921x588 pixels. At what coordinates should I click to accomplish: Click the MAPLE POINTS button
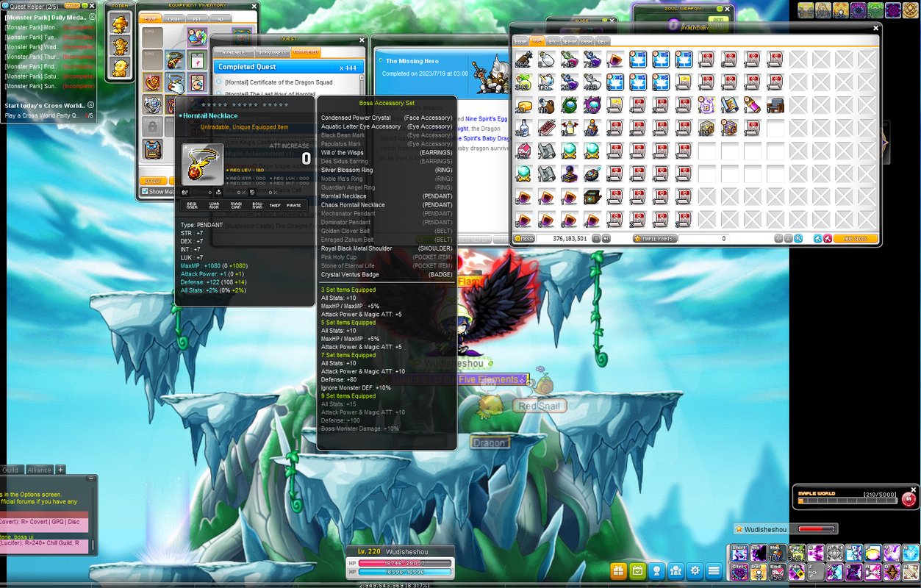pyautogui.click(x=654, y=238)
